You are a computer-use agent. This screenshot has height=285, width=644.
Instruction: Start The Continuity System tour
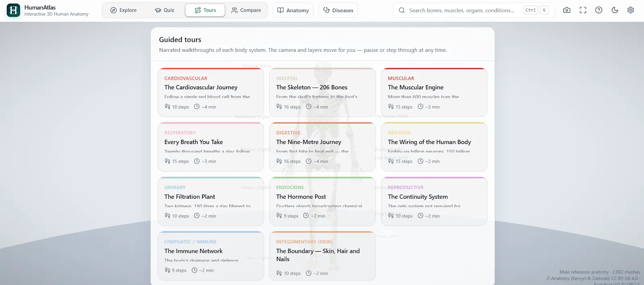click(434, 201)
